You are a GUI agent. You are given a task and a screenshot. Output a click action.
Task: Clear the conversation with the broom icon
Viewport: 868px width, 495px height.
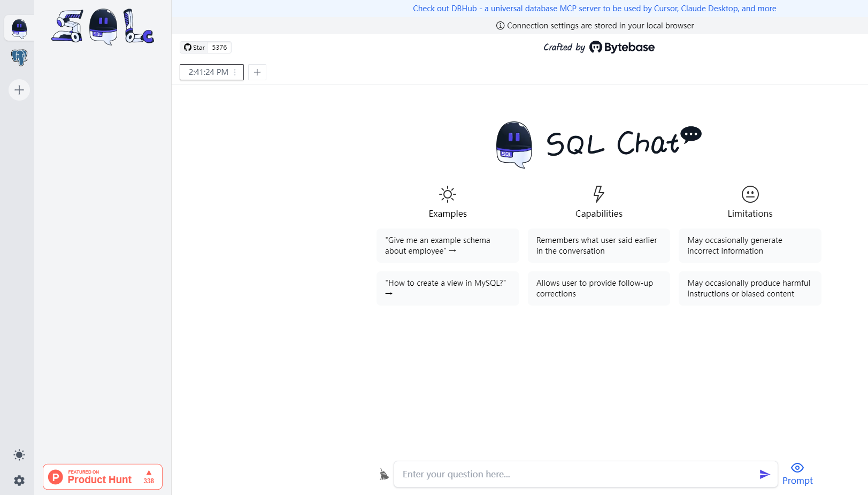(x=383, y=474)
